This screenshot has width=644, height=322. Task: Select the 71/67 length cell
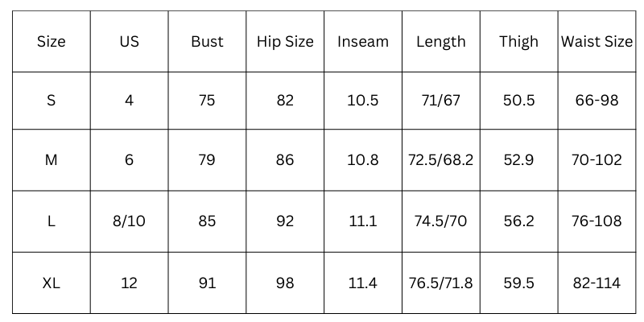[x=440, y=101]
